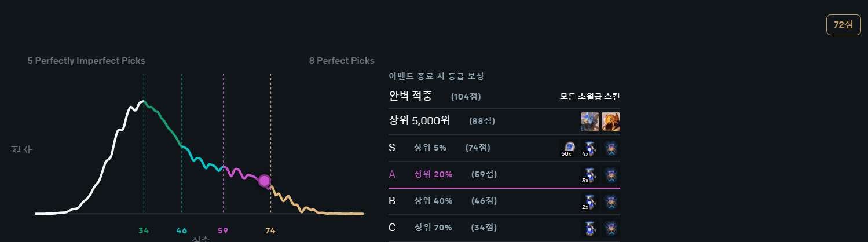Select the blue champion skin reward thumbnail

point(590,122)
